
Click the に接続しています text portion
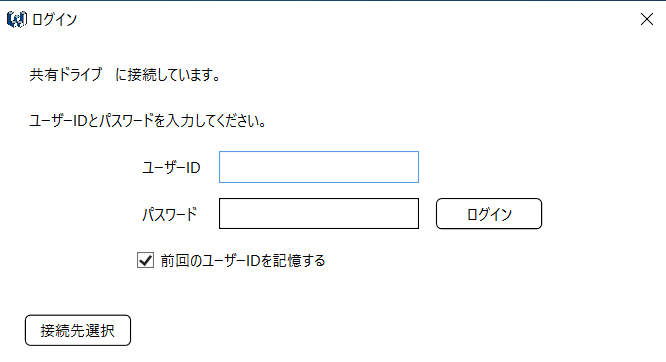click(168, 75)
